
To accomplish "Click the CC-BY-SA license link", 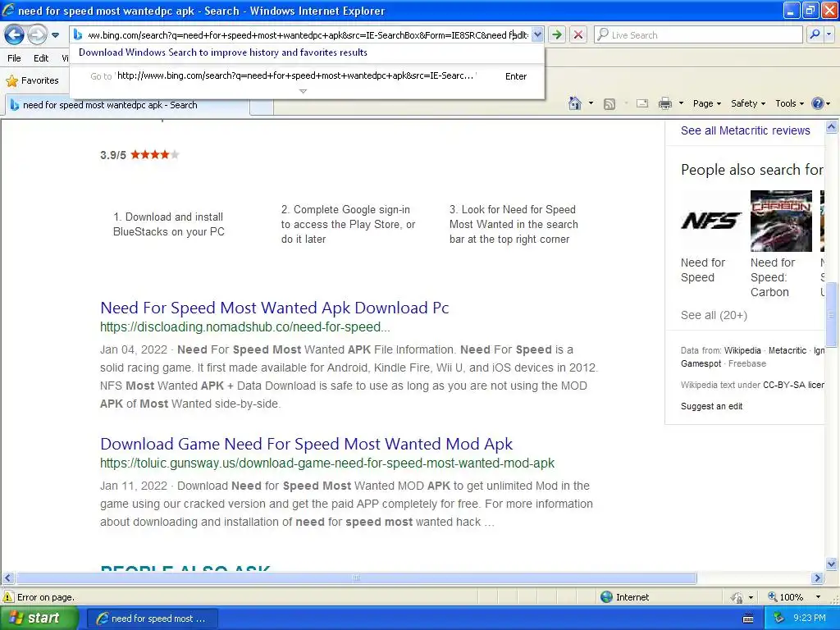I will pyautogui.click(x=793, y=385).
